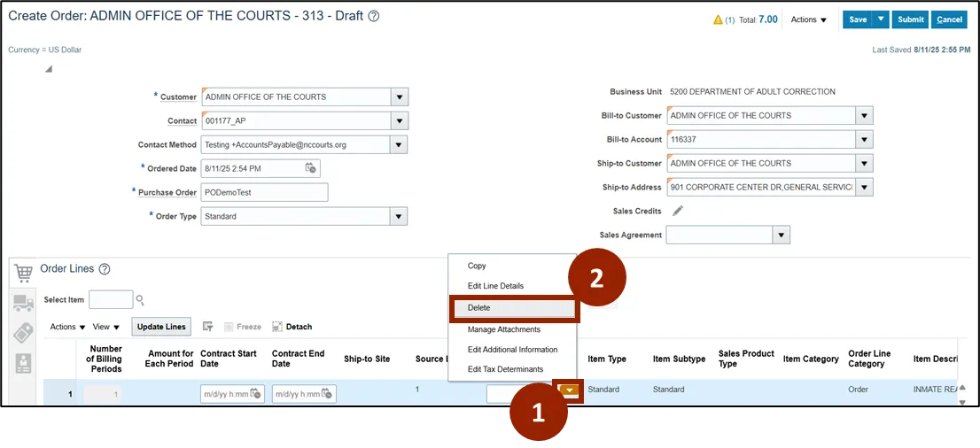Open the Contract Start Date calendar picker
The height and width of the screenshot is (448, 980).
click(x=255, y=394)
